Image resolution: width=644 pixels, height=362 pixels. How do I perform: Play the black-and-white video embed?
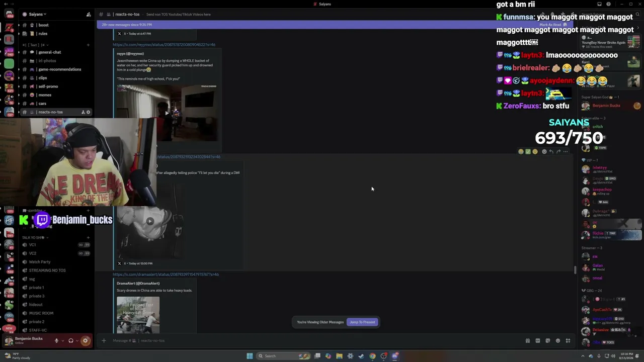pos(149,221)
